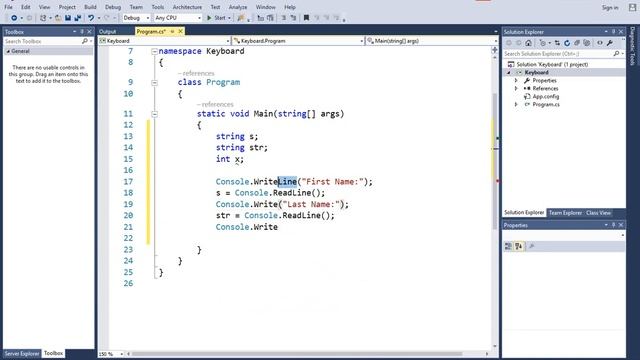Click the split editor handle above scrollbar
Screen dimensions: 640x360
click(495, 50)
